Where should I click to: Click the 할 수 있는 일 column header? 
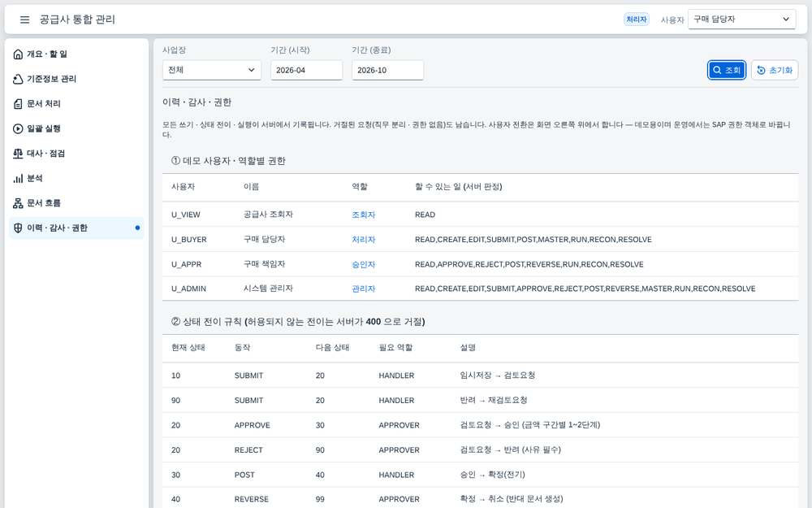[458, 187]
